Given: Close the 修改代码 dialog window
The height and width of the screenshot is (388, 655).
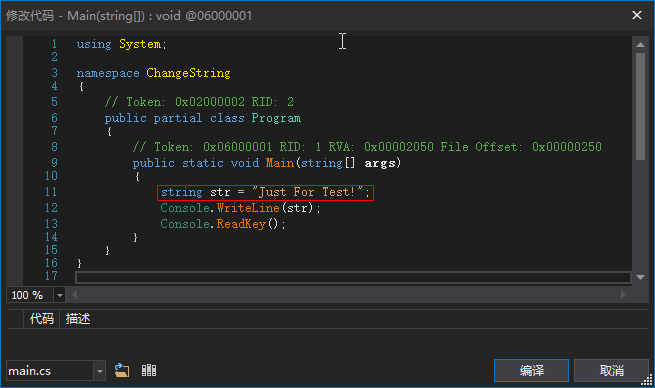Looking at the screenshot, I should [637, 15].
